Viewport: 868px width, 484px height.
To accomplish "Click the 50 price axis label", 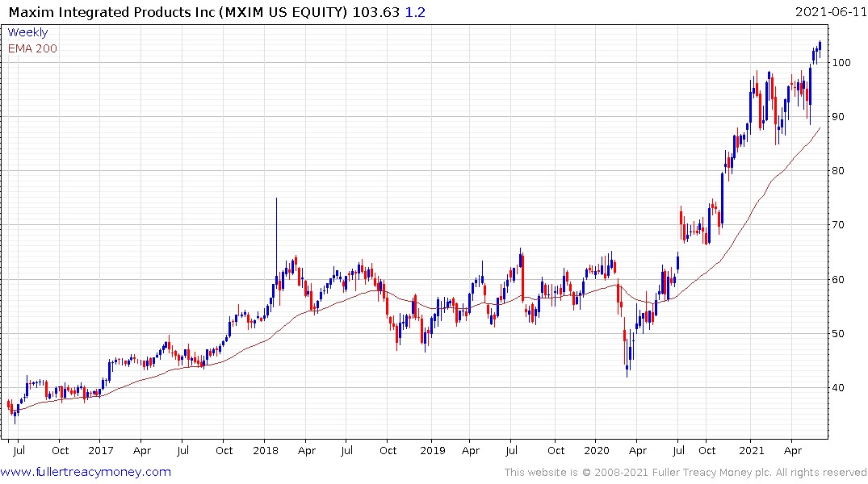I will [x=839, y=333].
